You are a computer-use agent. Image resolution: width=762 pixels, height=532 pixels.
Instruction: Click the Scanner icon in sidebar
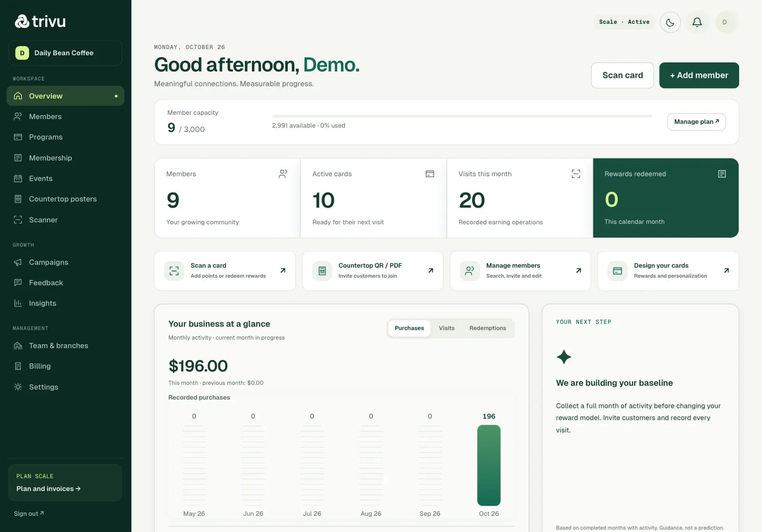point(18,220)
